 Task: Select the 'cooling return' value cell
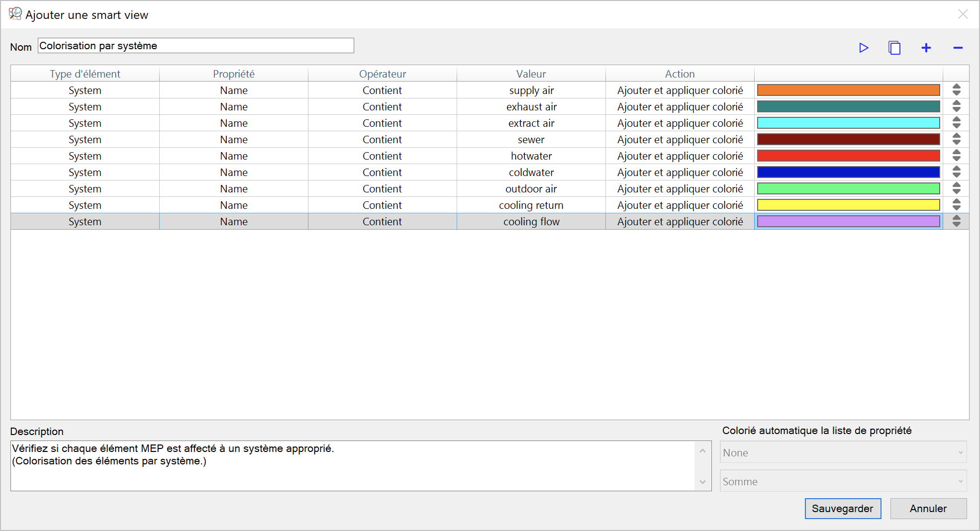(531, 205)
